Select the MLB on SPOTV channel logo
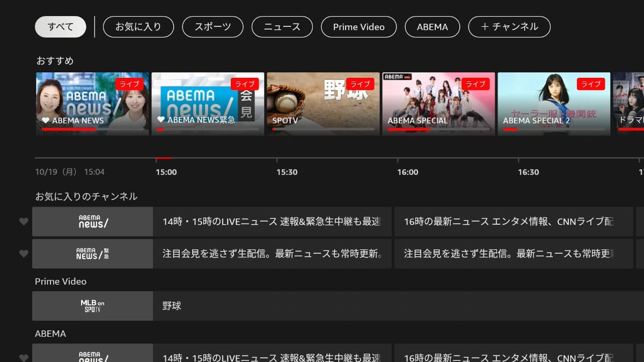This screenshot has width=644, height=362. [x=92, y=306]
